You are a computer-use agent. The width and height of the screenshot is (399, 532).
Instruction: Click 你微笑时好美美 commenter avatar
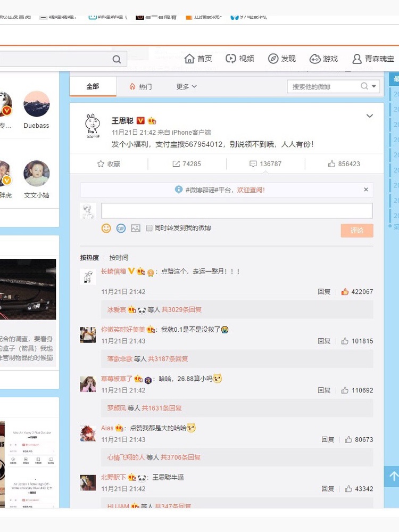(88, 335)
